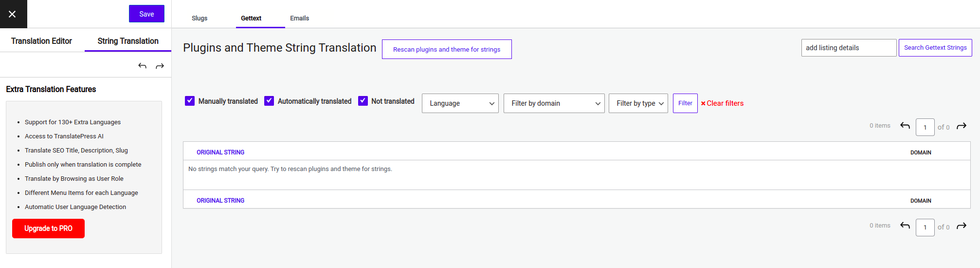Open the Filter by type dropdown
980x268 pixels.
[638, 103]
